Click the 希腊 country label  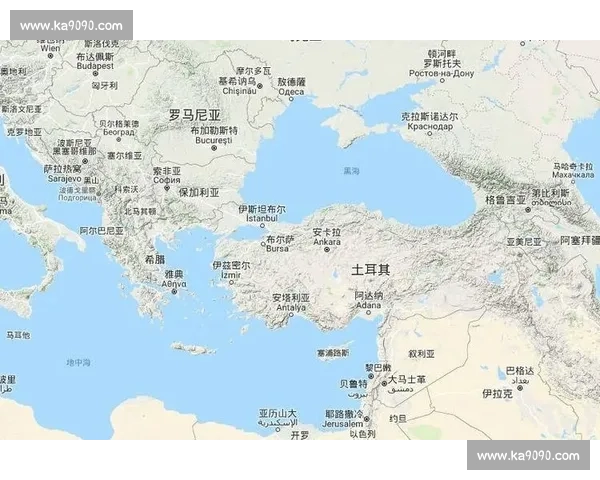point(155,260)
